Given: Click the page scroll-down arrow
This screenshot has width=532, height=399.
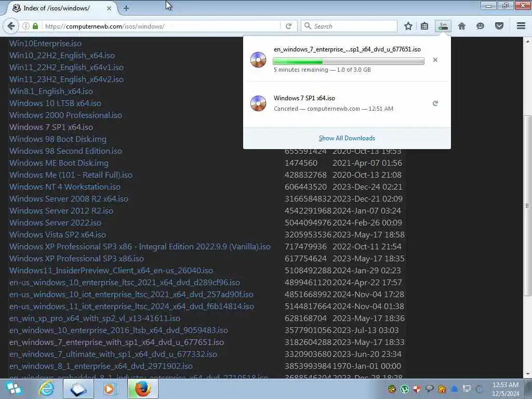Looking at the screenshot, I should [x=528, y=374].
